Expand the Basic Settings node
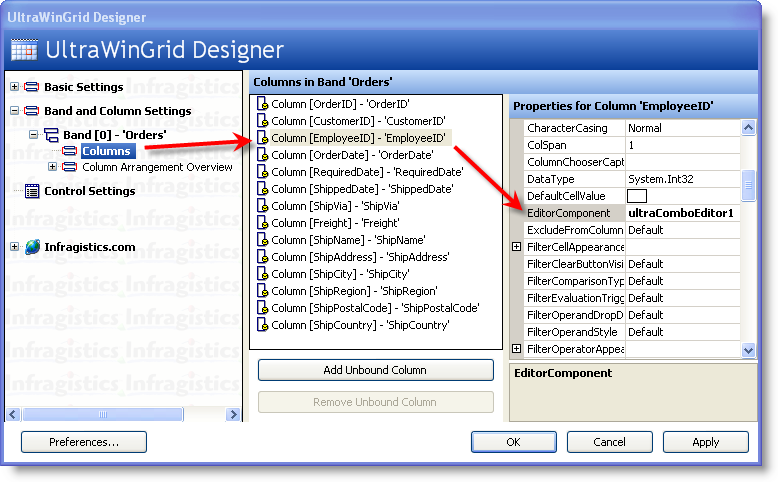Viewport: 778px width, 482px height. [14, 88]
